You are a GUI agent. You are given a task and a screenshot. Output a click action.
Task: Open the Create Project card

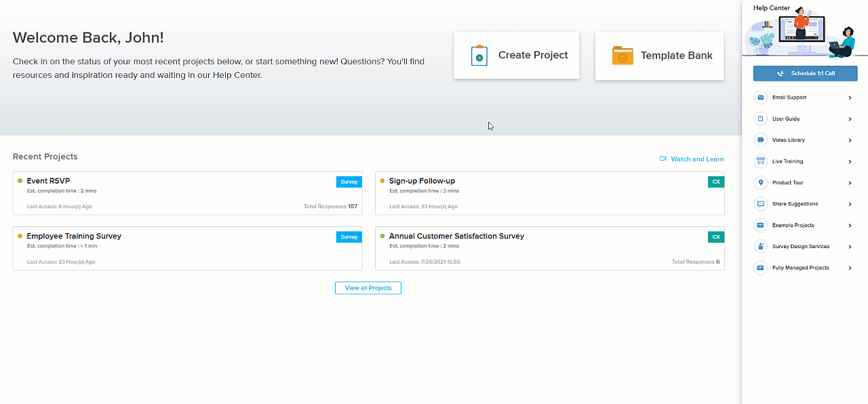point(517,56)
